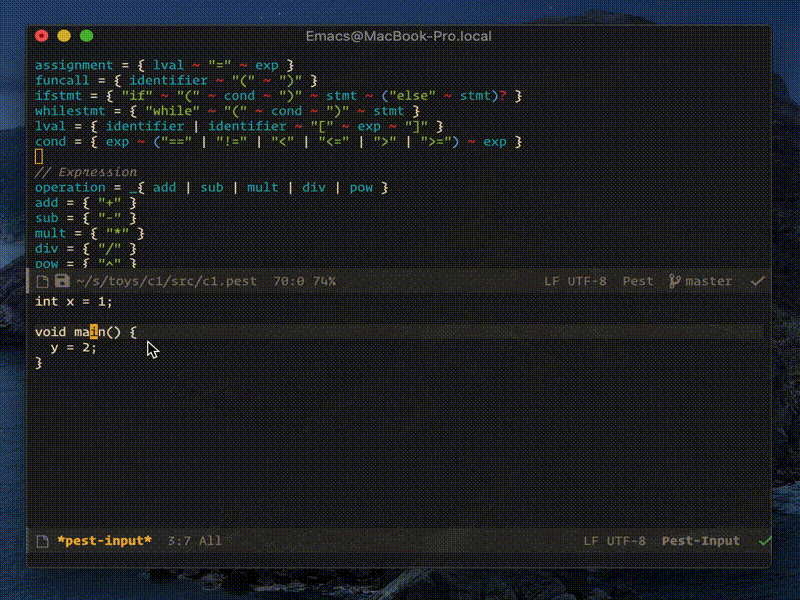Click the rule name 'whilestmt'

(70, 111)
